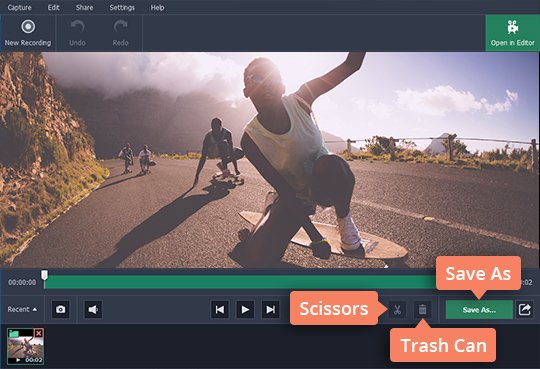Viewport: 540px width, 369px height.
Task: Open the Settings menu
Action: click(x=122, y=7)
